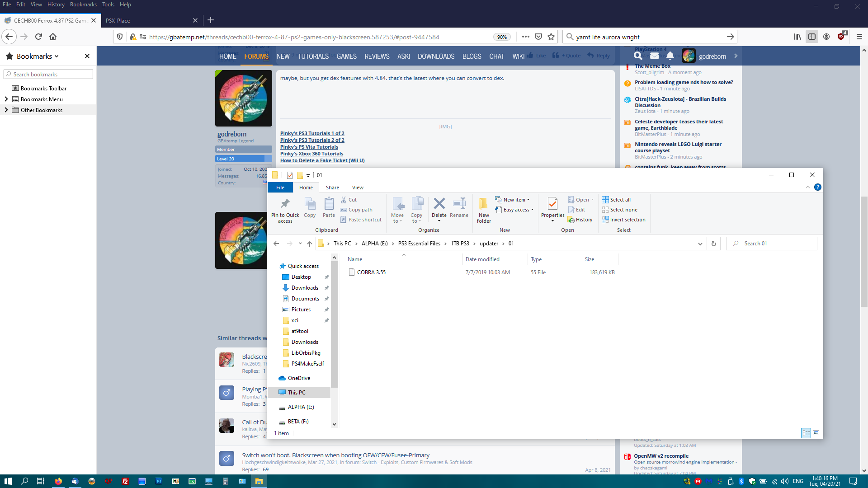The width and height of the screenshot is (868, 488).
Task: Open the uBlock Origin extension icon
Action: (x=841, y=37)
